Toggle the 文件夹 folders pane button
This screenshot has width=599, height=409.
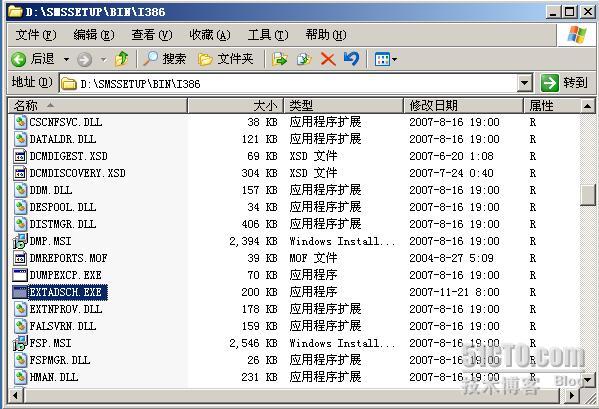point(225,59)
